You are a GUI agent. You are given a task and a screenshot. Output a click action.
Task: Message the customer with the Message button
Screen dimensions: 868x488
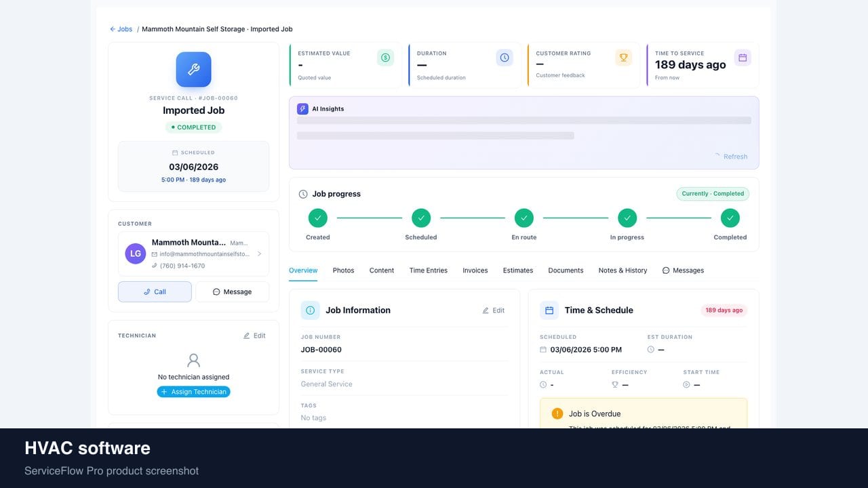coord(232,291)
